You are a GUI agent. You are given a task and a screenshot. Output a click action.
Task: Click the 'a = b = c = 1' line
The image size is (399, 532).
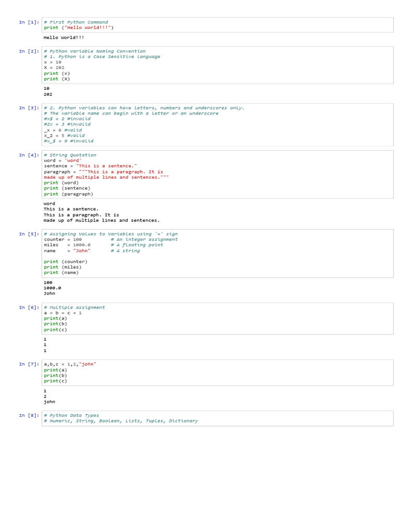[x=63, y=313]
